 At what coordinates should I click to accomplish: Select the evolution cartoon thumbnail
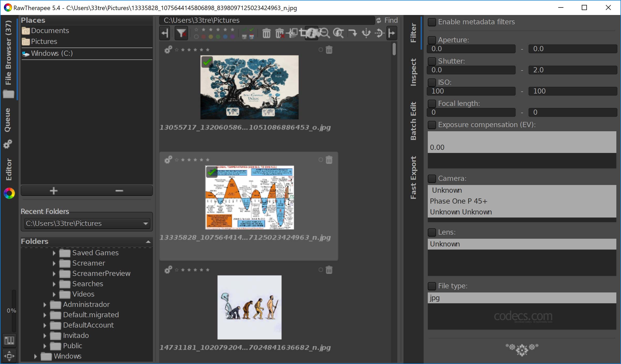(x=249, y=307)
